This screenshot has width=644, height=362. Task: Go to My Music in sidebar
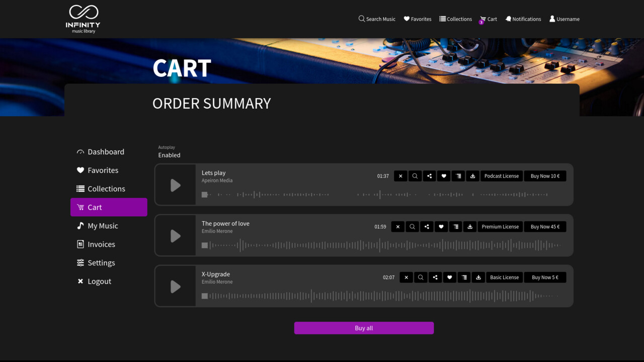pos(109,226)
